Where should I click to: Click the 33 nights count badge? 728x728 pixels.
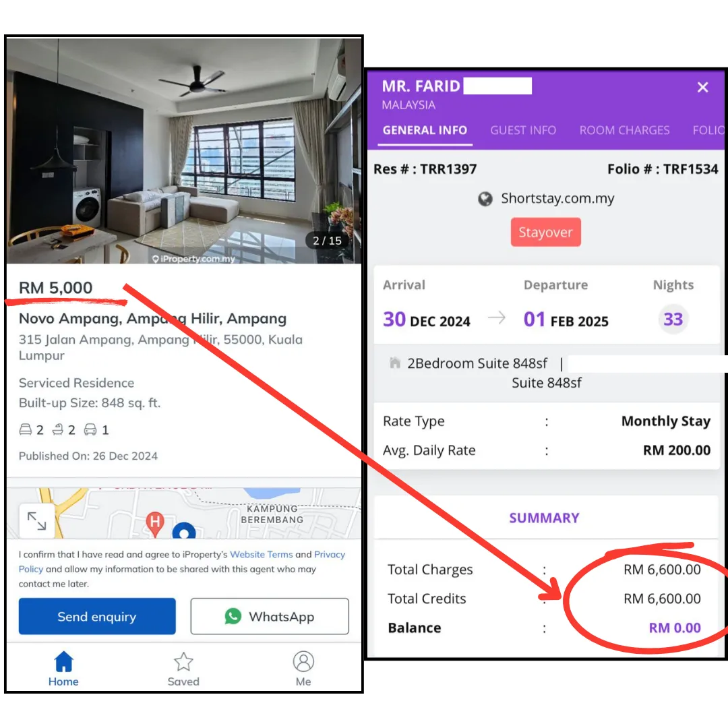673,319
